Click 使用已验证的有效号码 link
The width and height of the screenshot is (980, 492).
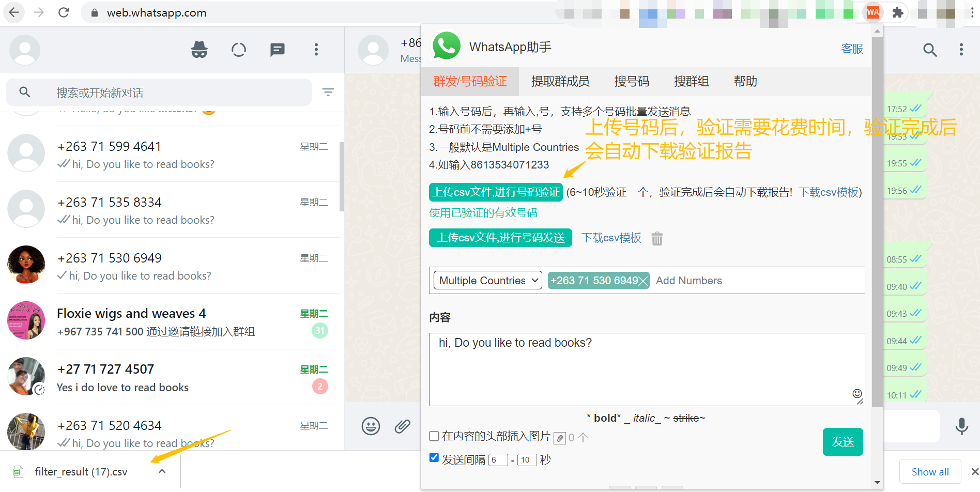tap(483, 213)
